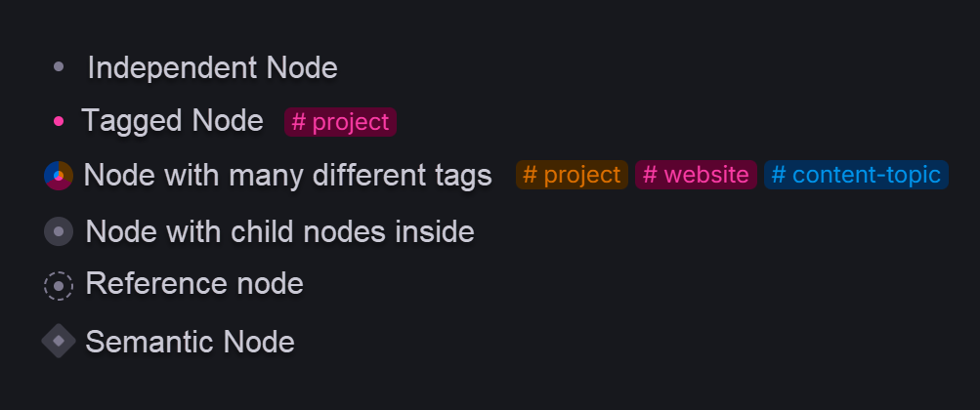Open the blue content-topic tag
The width and height of the screenshot is (980, 410).
tap(856, 175)
